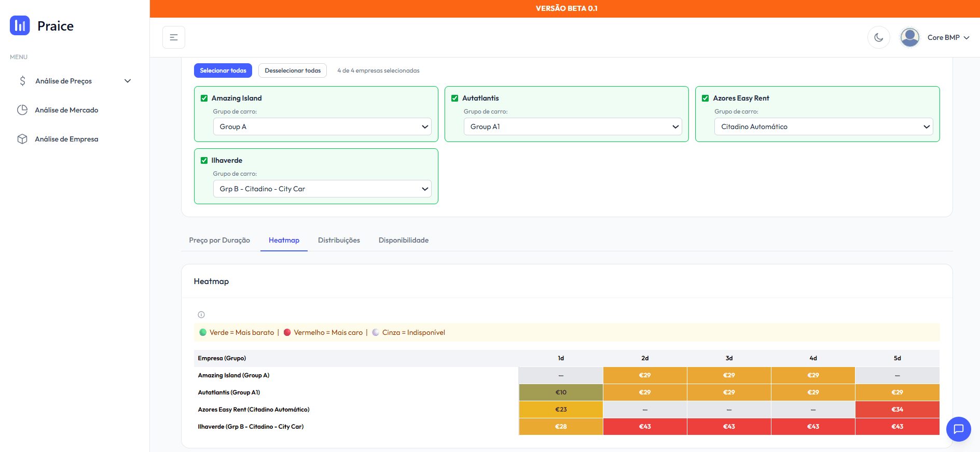980x452 pixels.
Task: Click the green €10 Autatlantis heatmap cell
Action: tap(561, 392)
